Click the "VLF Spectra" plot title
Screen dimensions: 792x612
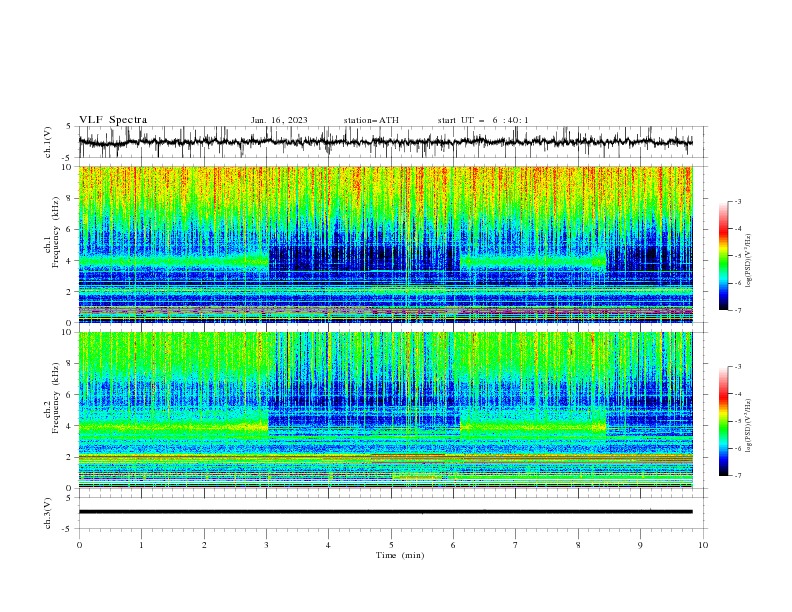pos(113,120)
